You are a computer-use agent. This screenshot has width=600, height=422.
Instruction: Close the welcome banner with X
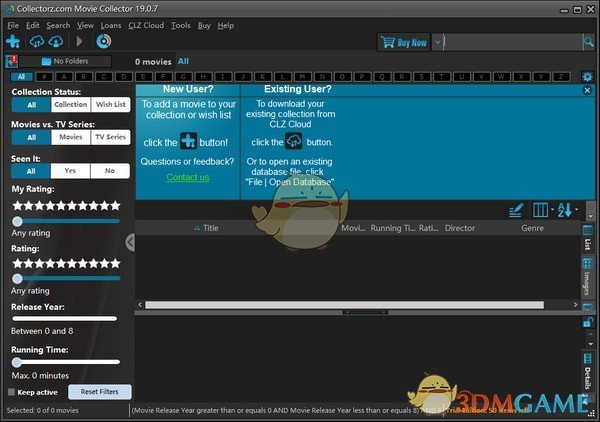587,90
